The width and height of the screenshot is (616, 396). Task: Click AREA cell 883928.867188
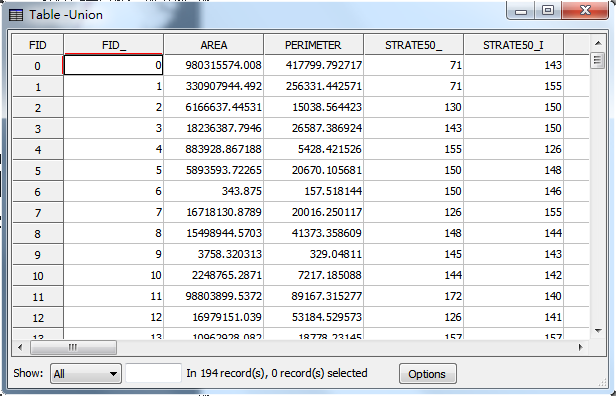tap(213, 149)
